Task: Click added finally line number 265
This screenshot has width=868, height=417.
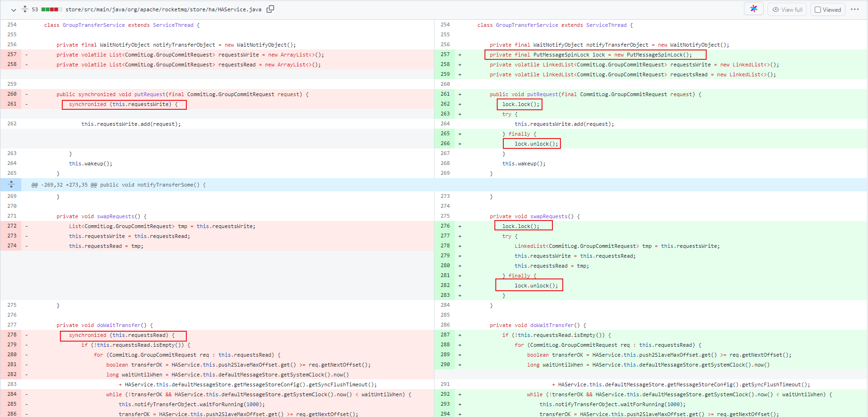Action: (445, 134)
